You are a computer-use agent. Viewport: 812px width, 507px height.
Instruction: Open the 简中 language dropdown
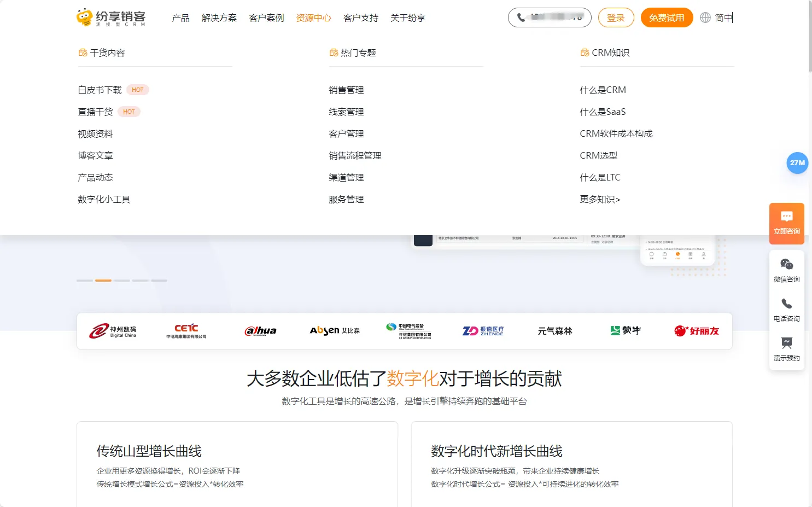tap(724, 18)
